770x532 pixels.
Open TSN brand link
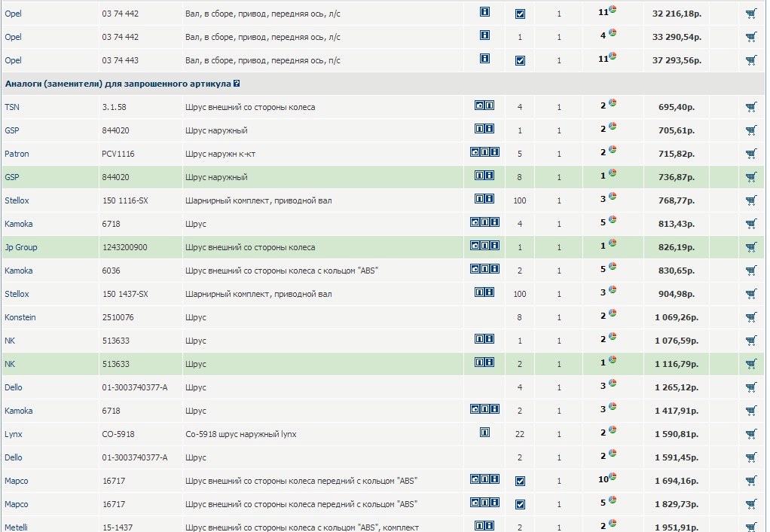point(12,107)
